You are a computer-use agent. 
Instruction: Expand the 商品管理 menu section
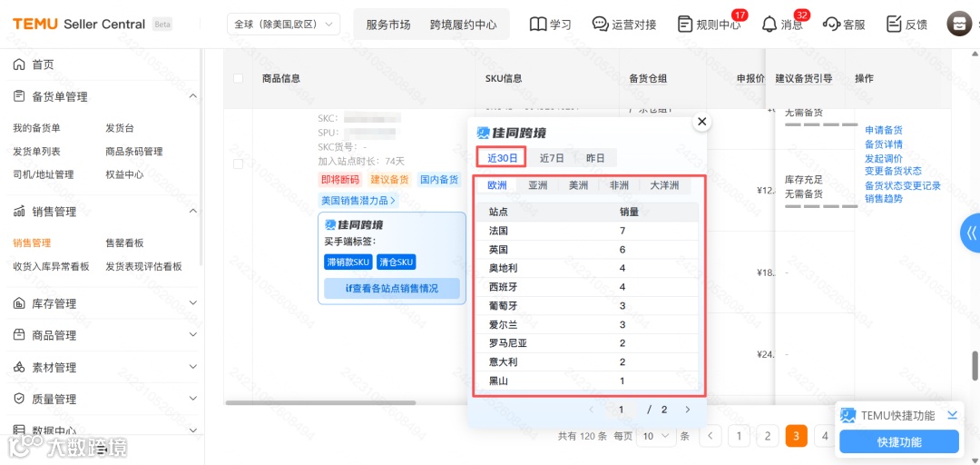(193, 335)
